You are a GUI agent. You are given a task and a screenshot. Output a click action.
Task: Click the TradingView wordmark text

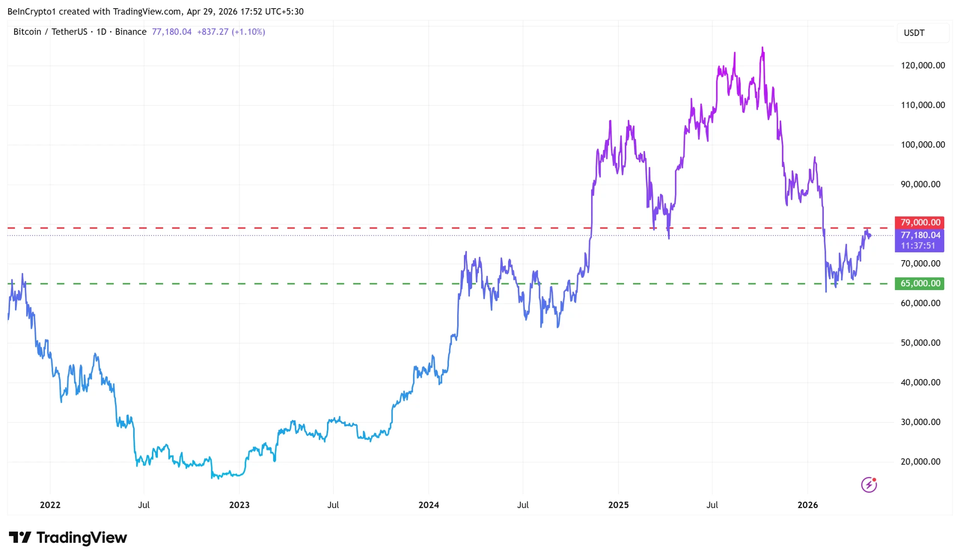pyautogui.click(x=81, y=538)
